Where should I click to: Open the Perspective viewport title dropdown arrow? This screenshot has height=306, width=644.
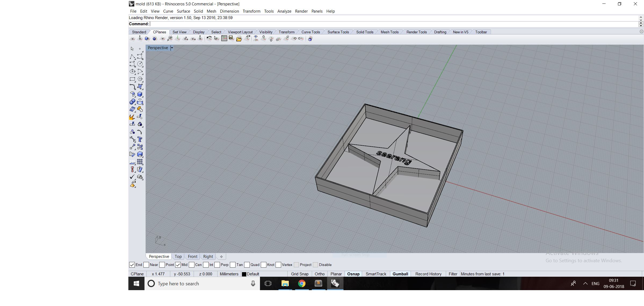[x=172, y=48]
